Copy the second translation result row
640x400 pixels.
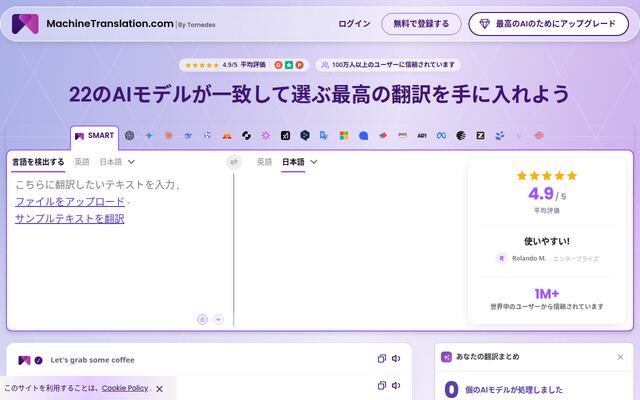(382, 385)
